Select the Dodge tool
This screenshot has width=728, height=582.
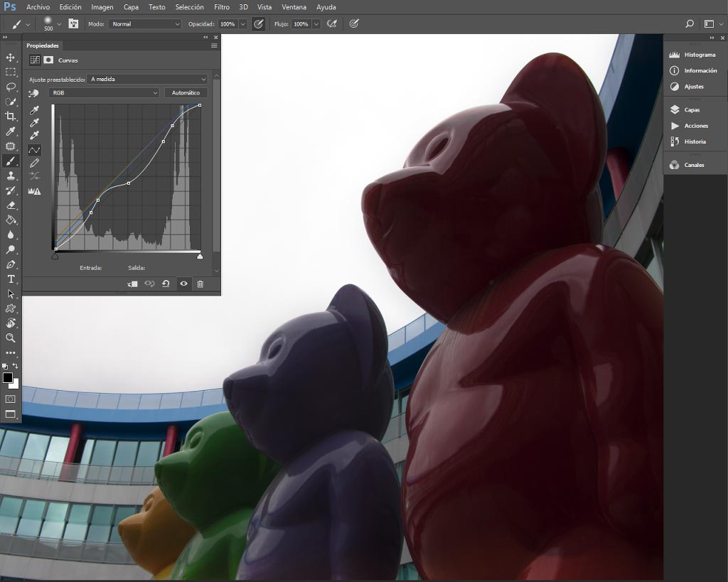point(10,249)
